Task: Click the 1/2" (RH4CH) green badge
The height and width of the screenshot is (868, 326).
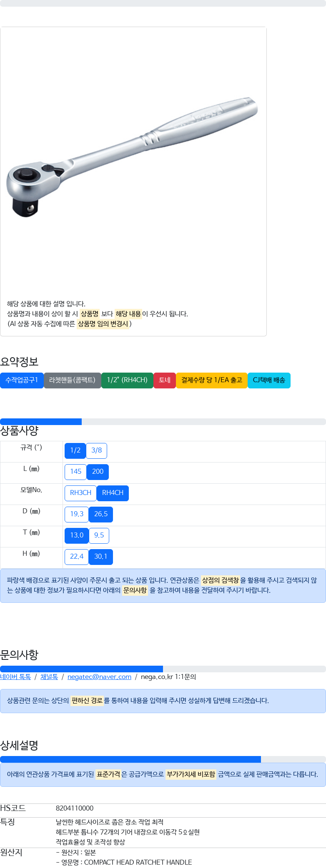Action: click(127, 380)
